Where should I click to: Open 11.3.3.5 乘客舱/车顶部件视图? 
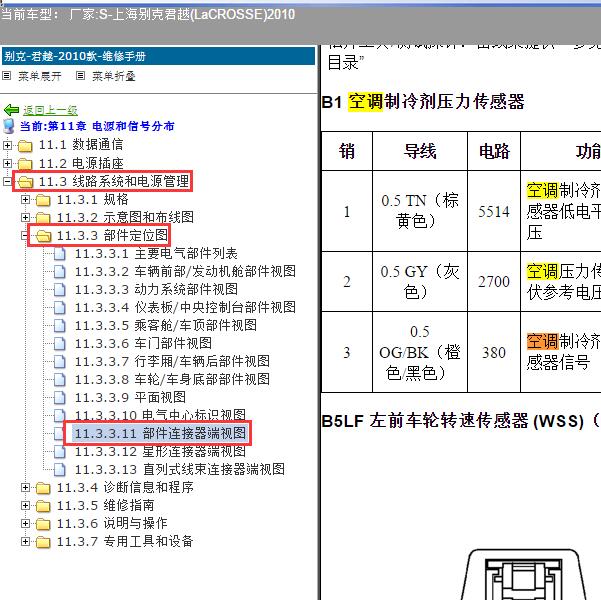point(166,325)
